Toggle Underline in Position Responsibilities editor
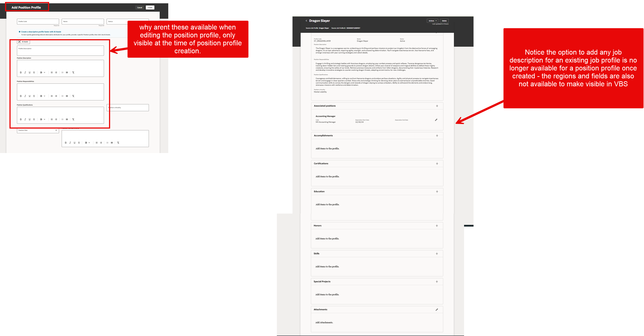644x336 pixels. click(x=30, y=96)
